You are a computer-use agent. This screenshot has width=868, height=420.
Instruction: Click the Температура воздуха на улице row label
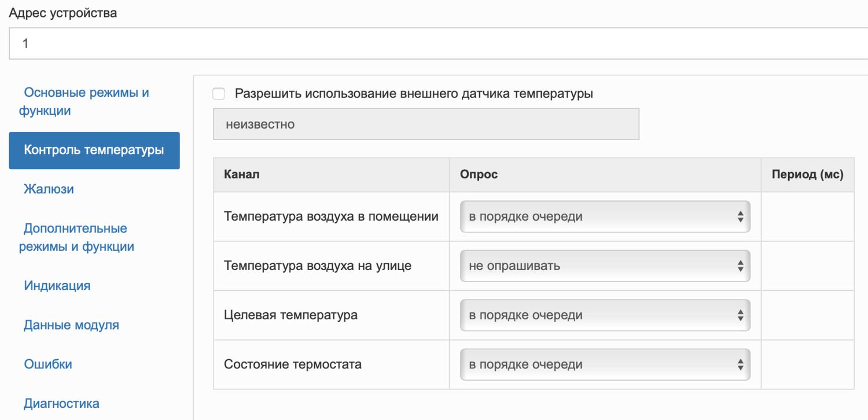click(x=318, y=266)
